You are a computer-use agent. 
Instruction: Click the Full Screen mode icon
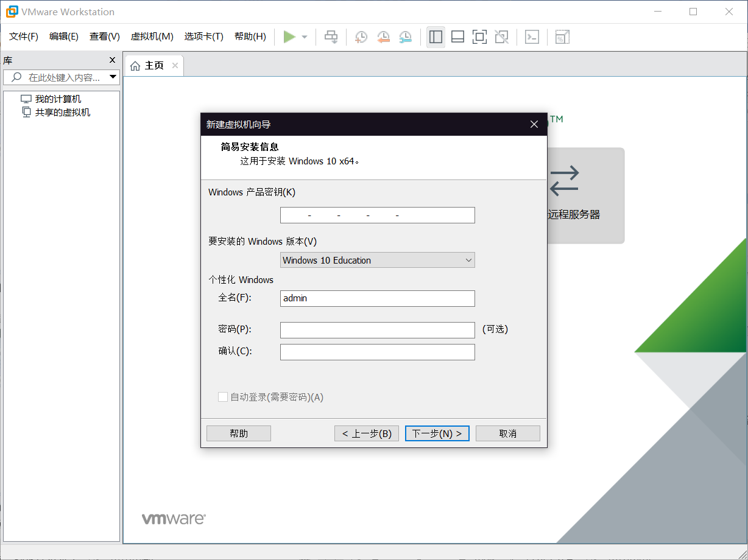point(479,37)
